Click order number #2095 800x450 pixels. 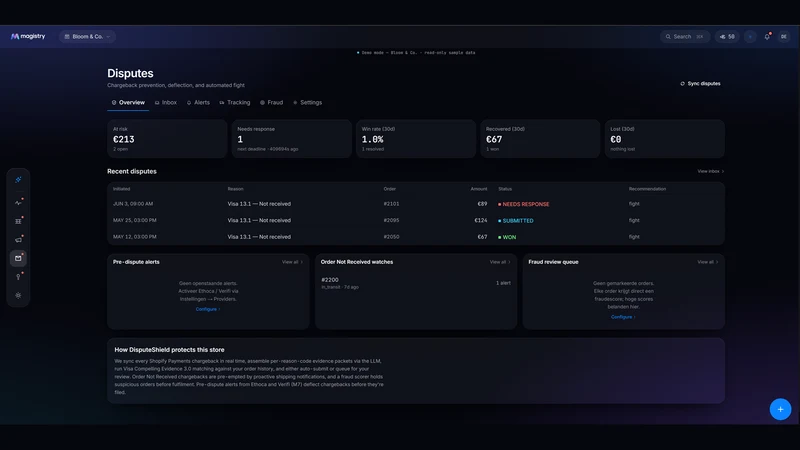point(391,220)
